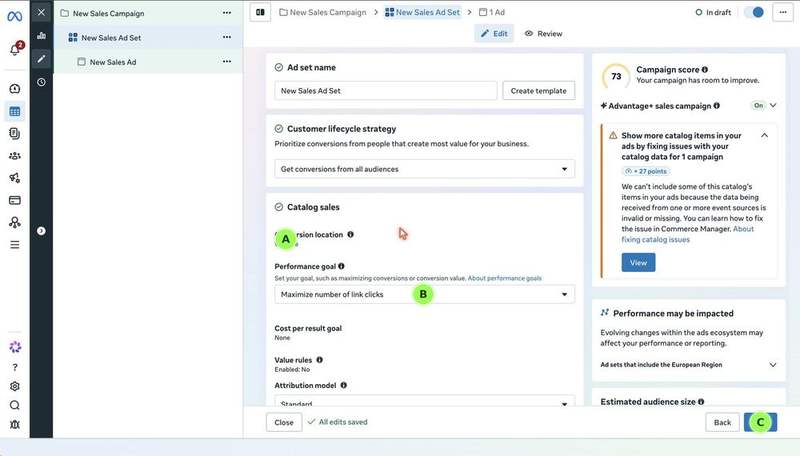This screenshot has width=800, height=456.
Task: Click the bug report icon
Action: point(15,424)
